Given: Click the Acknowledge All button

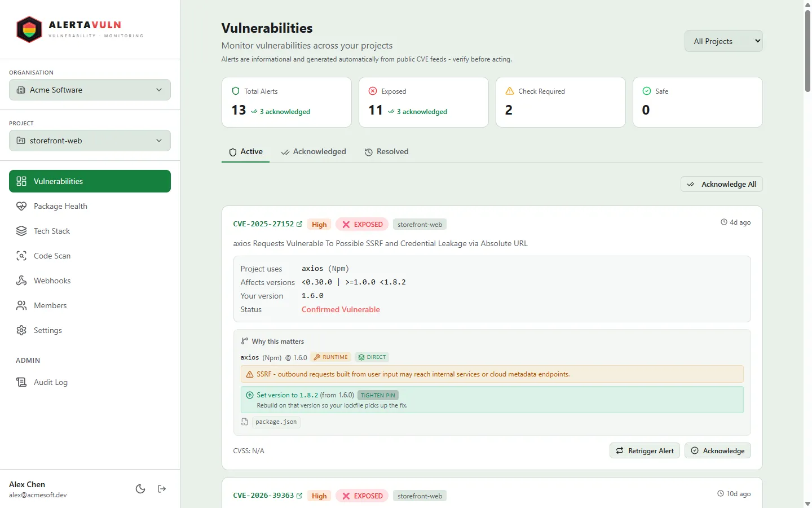Looking at the screenshot, I should coord(722,184).
